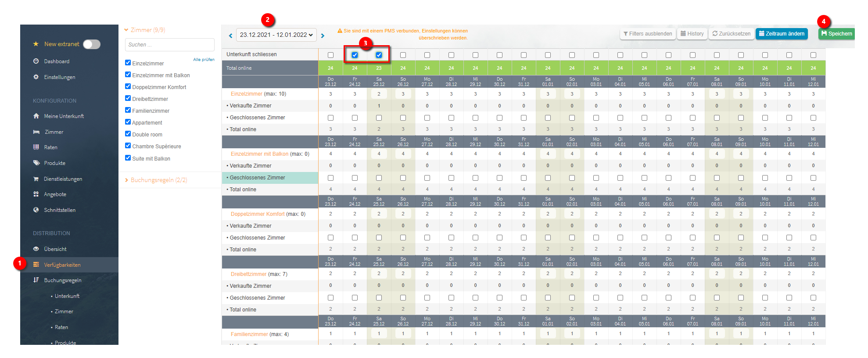Open the Doppelzimmer Komfort room link

[258, 214]
